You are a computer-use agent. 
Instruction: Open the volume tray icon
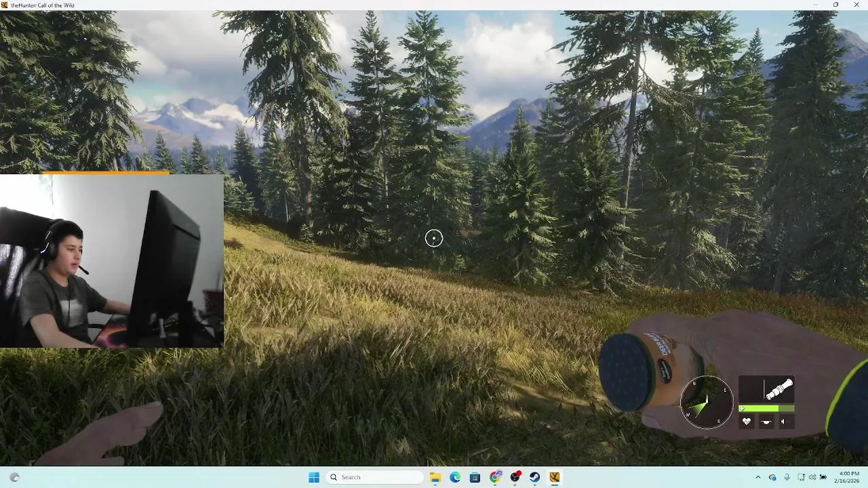pos(812,477)
